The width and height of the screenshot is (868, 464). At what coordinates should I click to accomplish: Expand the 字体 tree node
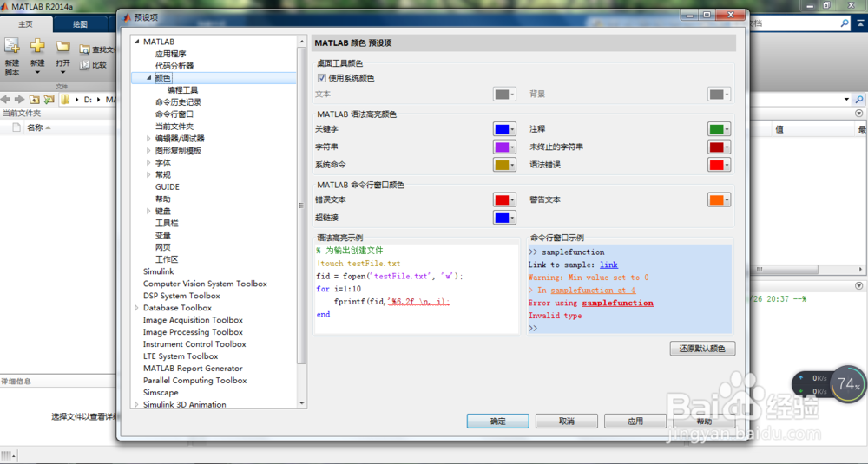tap(148, 162)
